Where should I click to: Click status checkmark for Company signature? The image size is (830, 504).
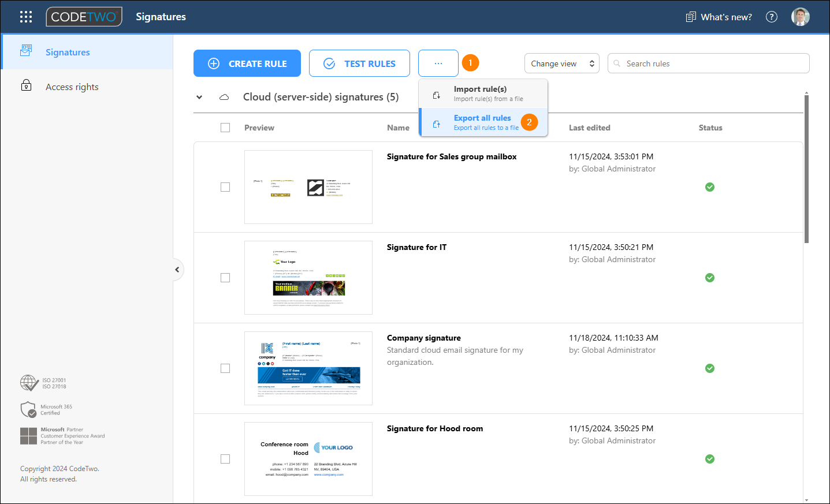(x=710, y=368)
